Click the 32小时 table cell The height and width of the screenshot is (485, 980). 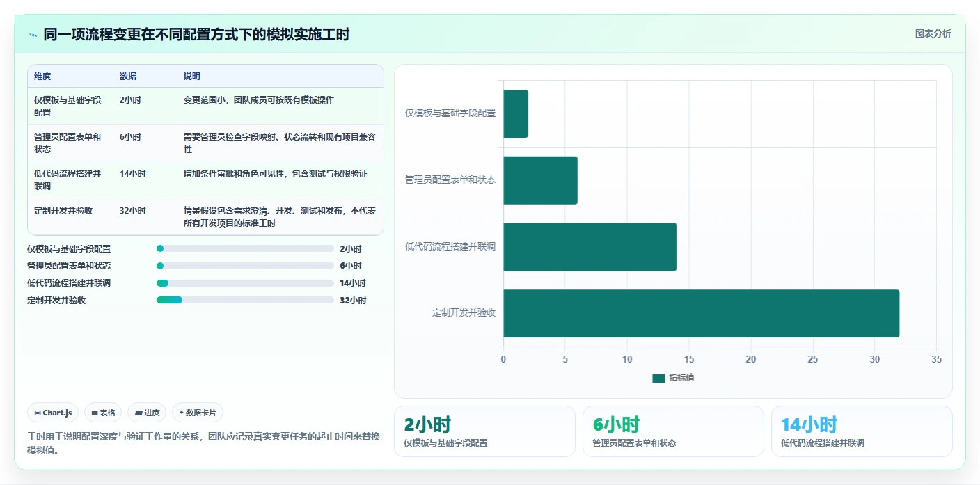(x=145, y=216)
